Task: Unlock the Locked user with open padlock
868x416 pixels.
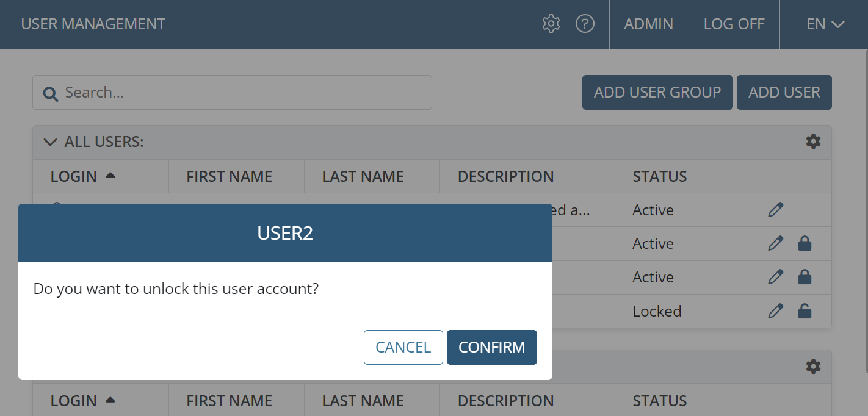Action: 805,311
